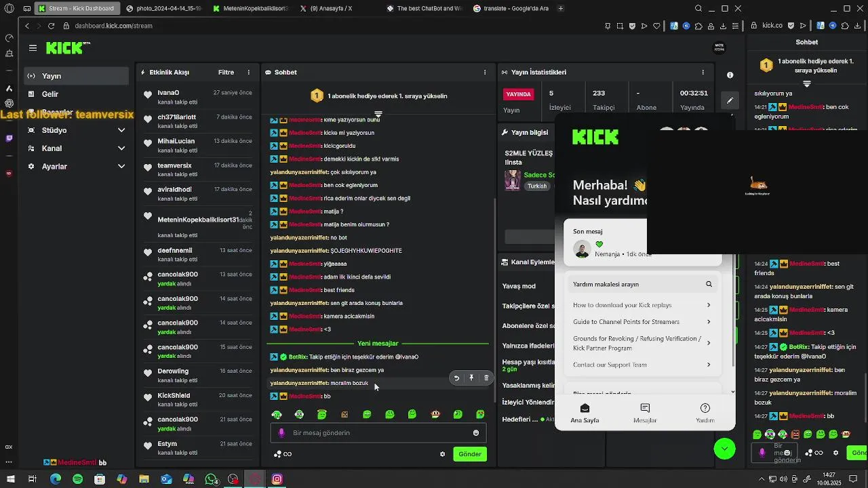Insert the first green headphone emote
Screen dimensions: 868x488
tap(277, 414)
